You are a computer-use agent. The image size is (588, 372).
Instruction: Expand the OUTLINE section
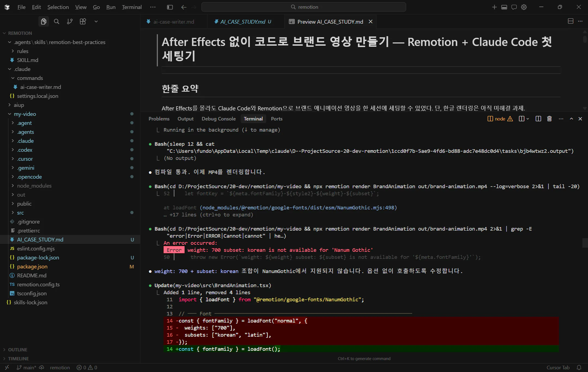pyautogui.click(x=18, y=350)
